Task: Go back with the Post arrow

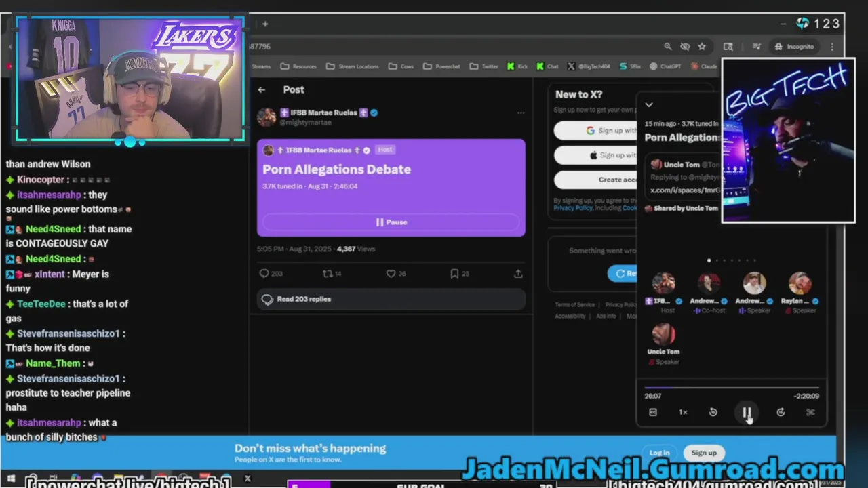Action: (x=262, y=89)
